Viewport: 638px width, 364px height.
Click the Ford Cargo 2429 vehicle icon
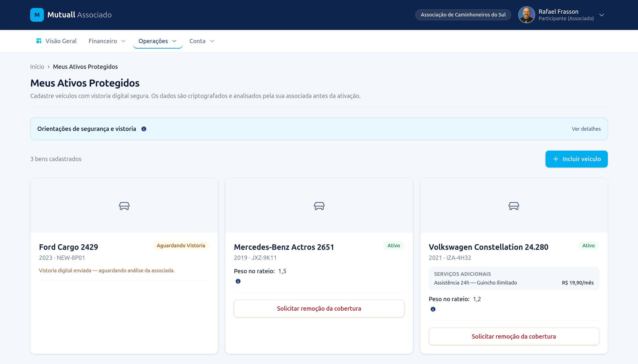point(124,206)
